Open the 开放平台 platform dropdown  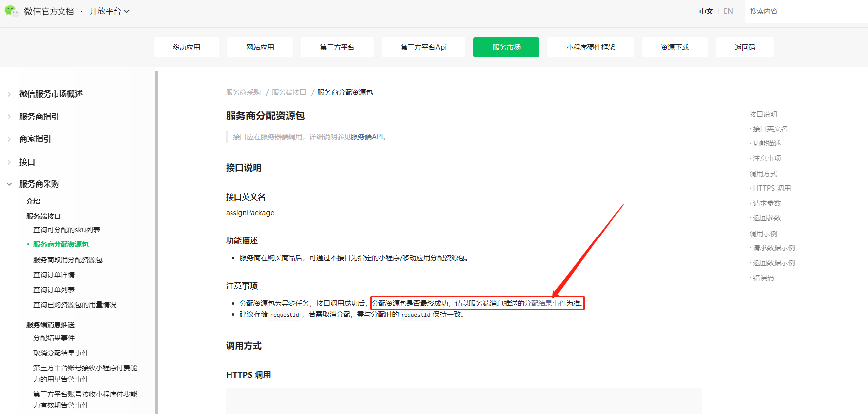coord(110,11)
